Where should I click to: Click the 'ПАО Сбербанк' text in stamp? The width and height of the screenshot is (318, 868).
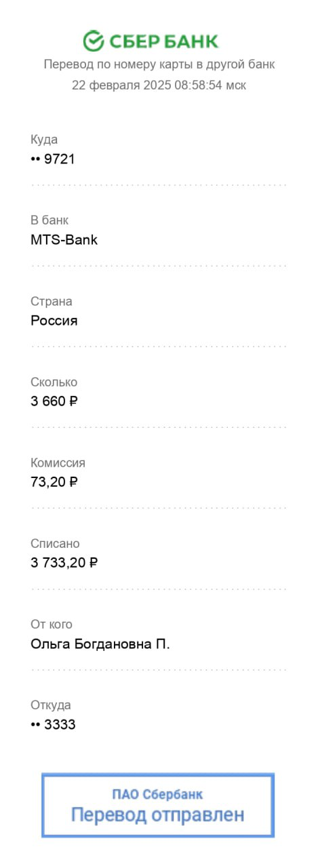tap(157, 794)
